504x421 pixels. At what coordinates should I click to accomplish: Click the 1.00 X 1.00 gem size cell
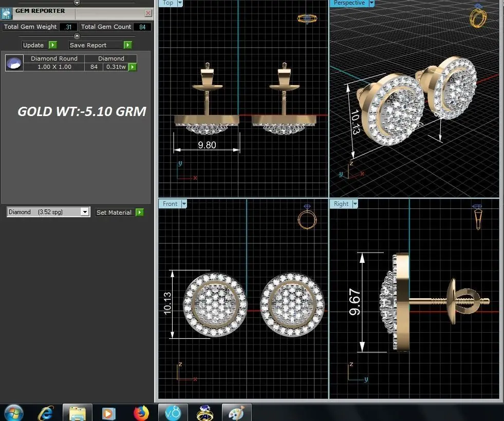(54, 67)
